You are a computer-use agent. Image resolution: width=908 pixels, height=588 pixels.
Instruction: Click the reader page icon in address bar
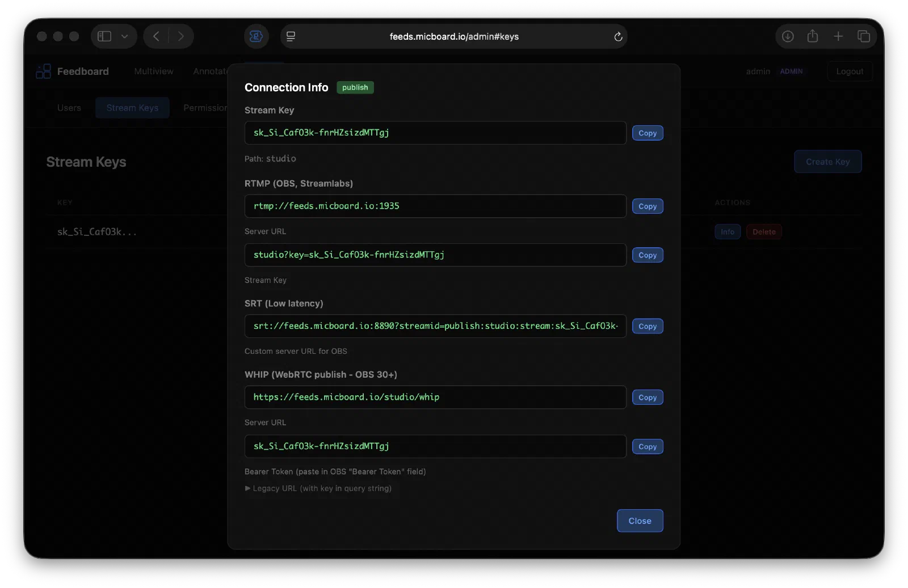(x=291, y=36)
